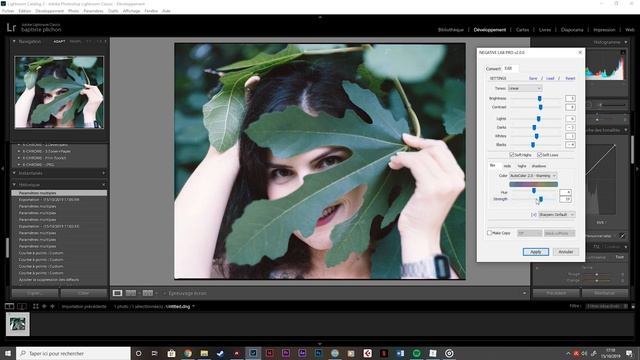Open the Impression module
The width and height of the screenshot is (640, 360).
tap(604, 30)
